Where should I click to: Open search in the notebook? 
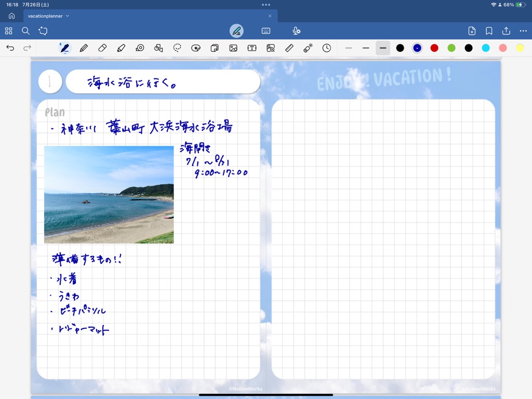(25, 31)
